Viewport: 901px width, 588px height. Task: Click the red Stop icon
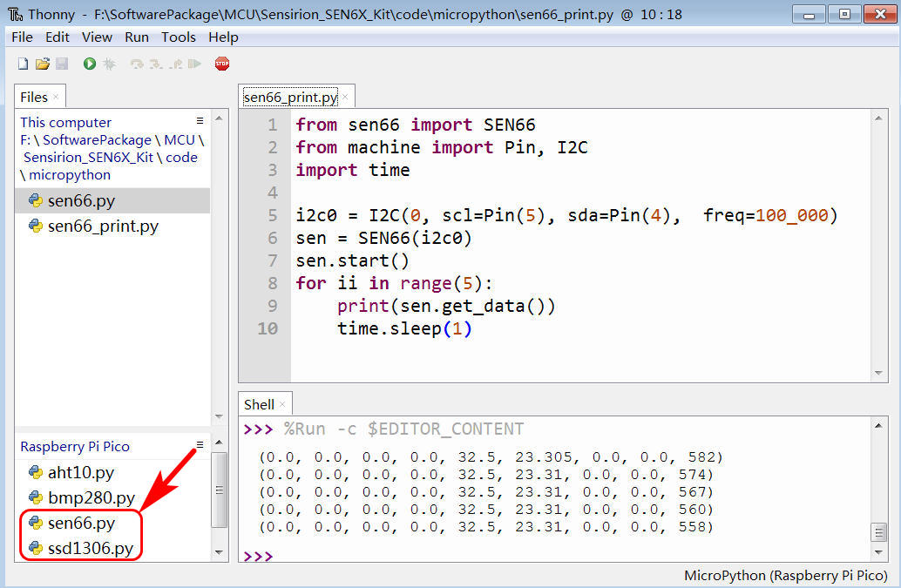pyautogui.click(x=222, y=64)
